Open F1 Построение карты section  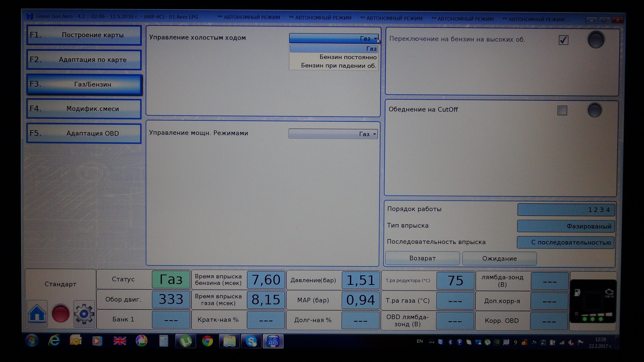click(x=84, y=35)
